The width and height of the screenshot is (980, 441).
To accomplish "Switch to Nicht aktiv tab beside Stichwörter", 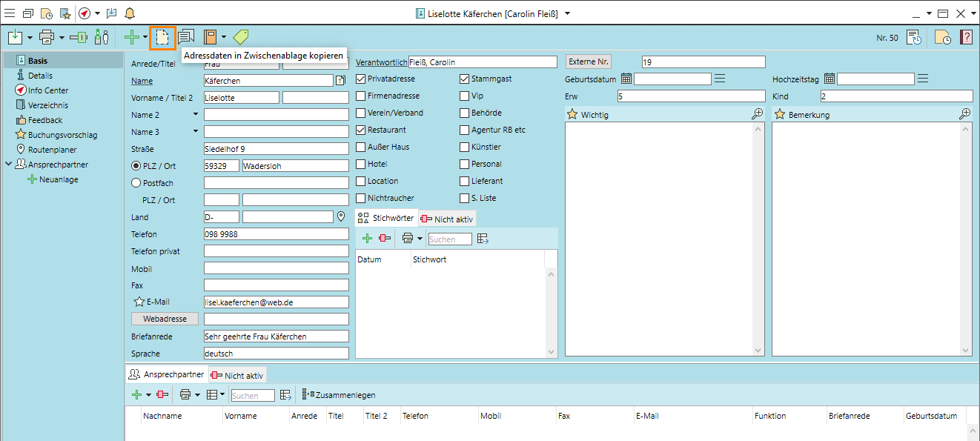I will coord(447,219).
